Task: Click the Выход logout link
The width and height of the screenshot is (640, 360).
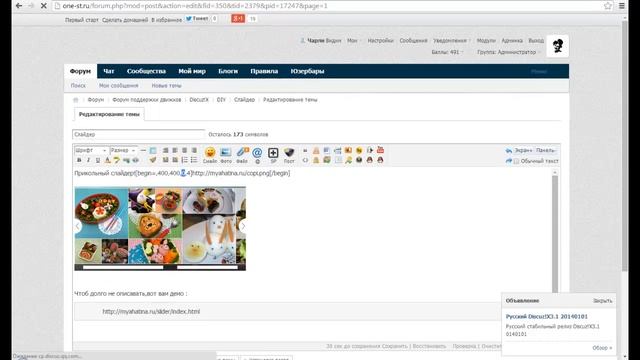Action: (x=536, y=40)
